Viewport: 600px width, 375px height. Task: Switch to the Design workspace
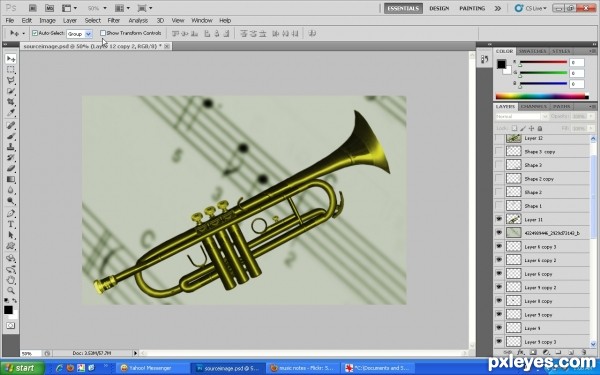pos(439,8)
